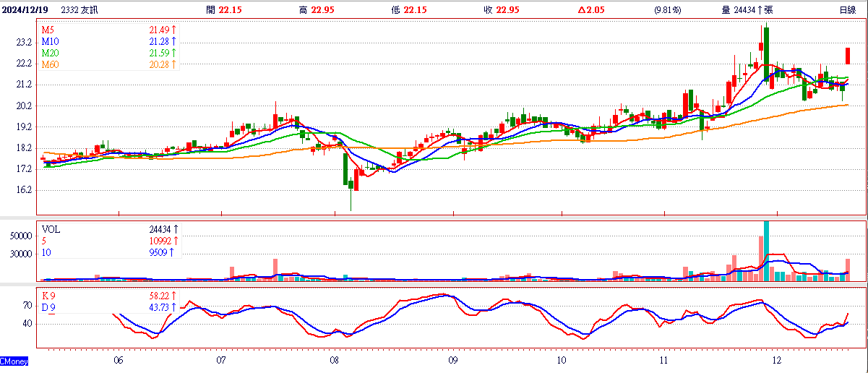Click the CMoney logo
The height and width of the screenshot is (373, 868).
coord(14,360)
